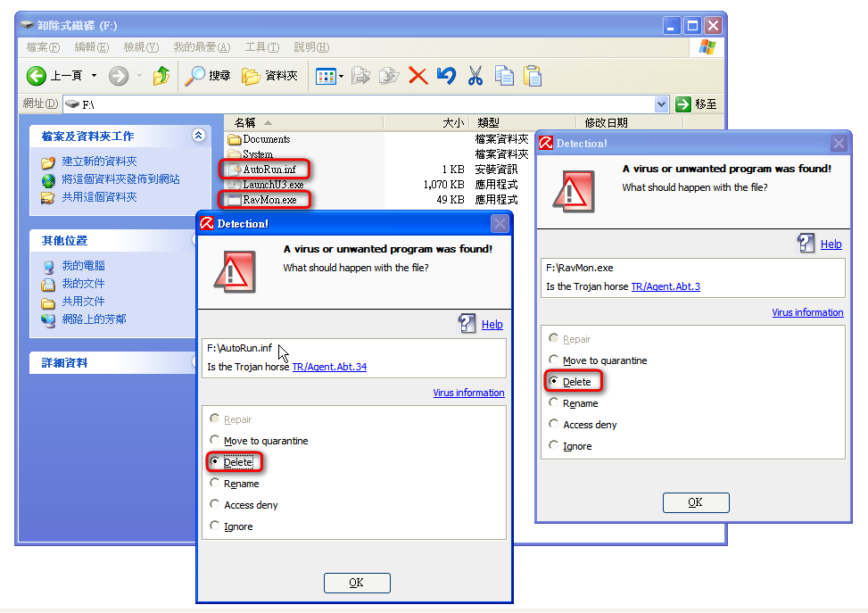Click Help icon in AutoRun.inf detection dialog
Screen dimensions: 868x613
[x=467, y=323]
